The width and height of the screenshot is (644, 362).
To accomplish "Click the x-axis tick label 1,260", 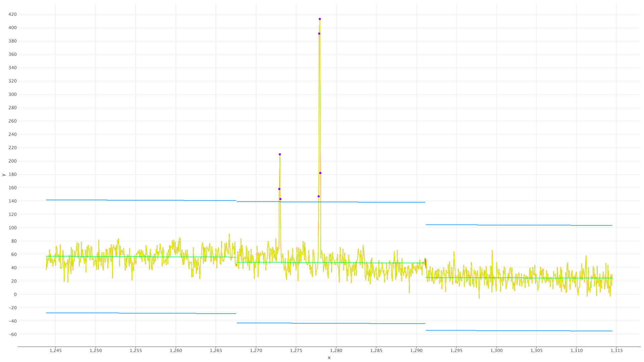I will click(x=176, y=351).
